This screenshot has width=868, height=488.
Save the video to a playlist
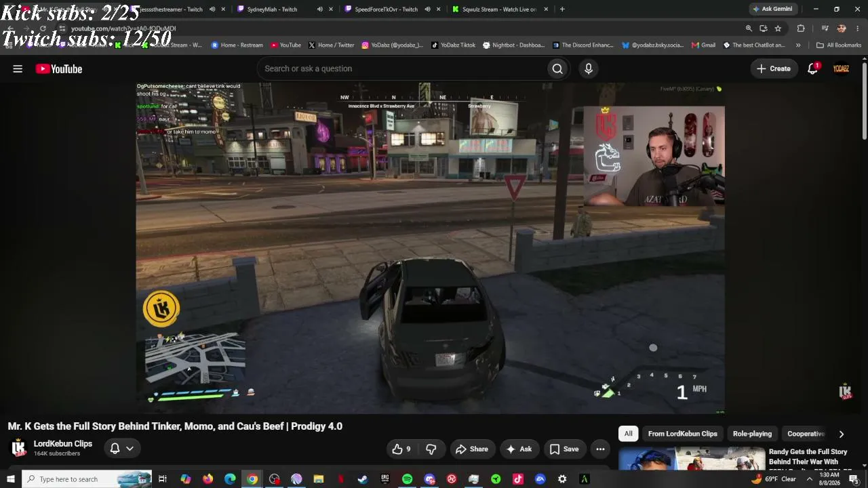coord(564,449)
